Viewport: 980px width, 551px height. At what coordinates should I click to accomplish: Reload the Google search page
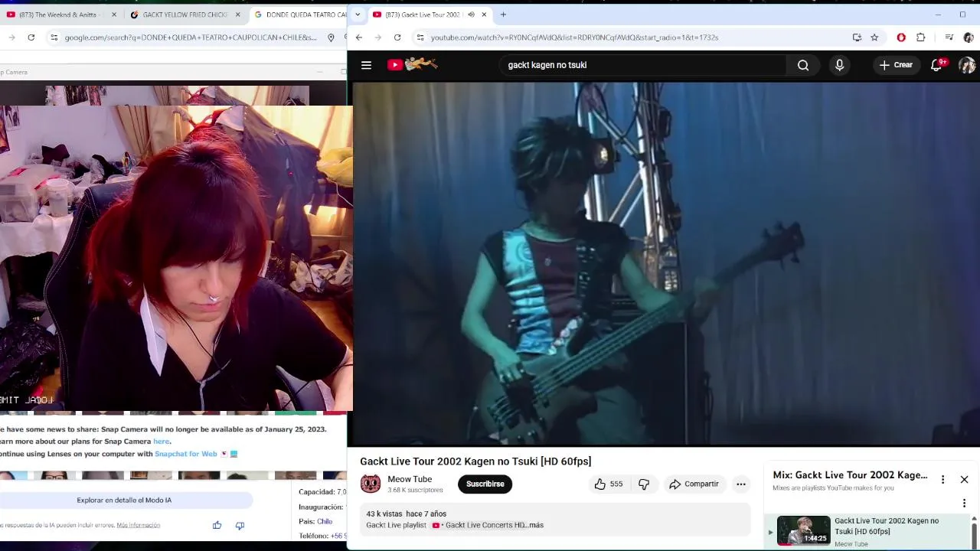click(x=31, y=37)
